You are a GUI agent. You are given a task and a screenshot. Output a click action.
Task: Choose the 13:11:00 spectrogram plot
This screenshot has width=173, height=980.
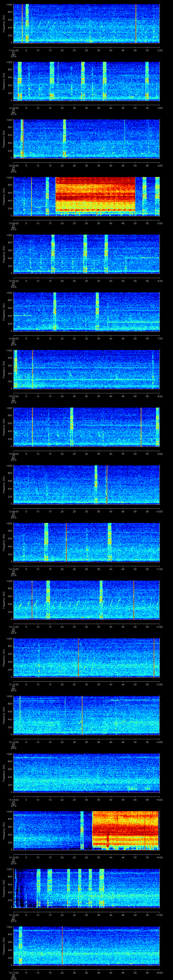click(86, 600)
